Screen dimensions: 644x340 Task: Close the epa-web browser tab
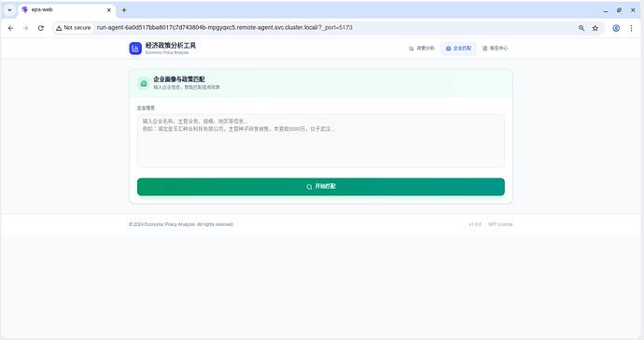pyautogui.click(x=109, y=10)
